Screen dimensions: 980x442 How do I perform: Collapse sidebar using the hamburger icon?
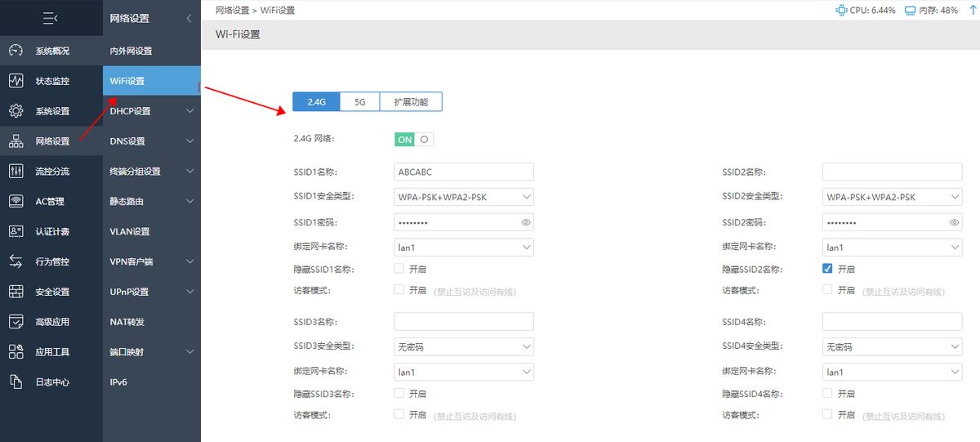point(51,17)
